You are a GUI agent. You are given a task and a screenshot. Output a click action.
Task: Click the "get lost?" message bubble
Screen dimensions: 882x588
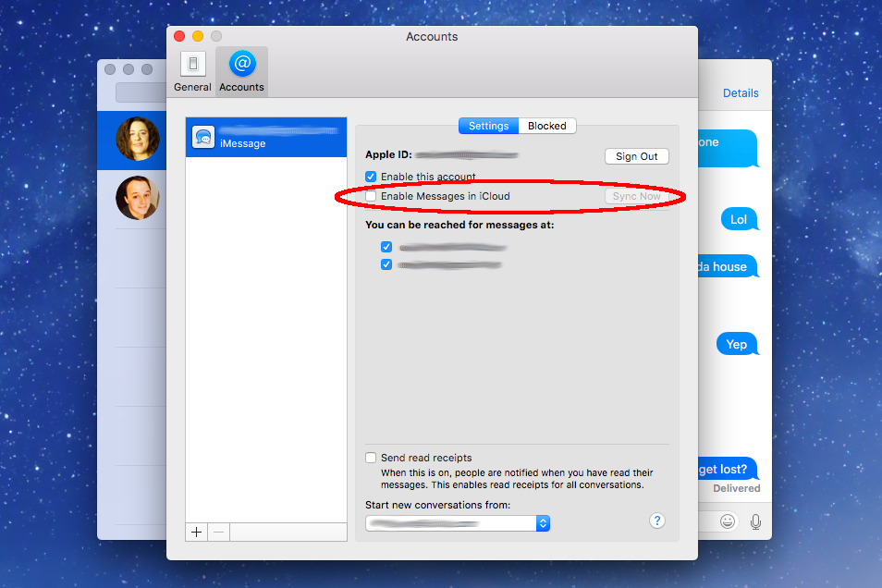[728, 469]
